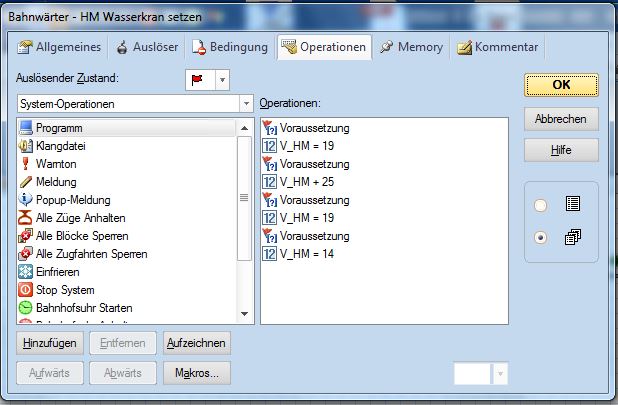This screenshot has height=405, width=618.
Task: Switch to the Bedingung tab
Action: (231, 47)
